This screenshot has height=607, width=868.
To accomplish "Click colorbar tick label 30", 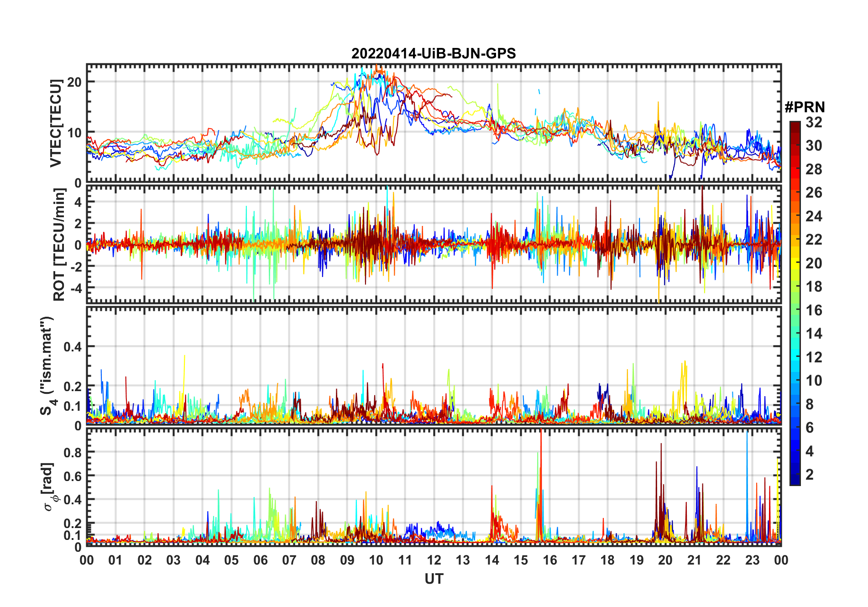I will [814, 146].
